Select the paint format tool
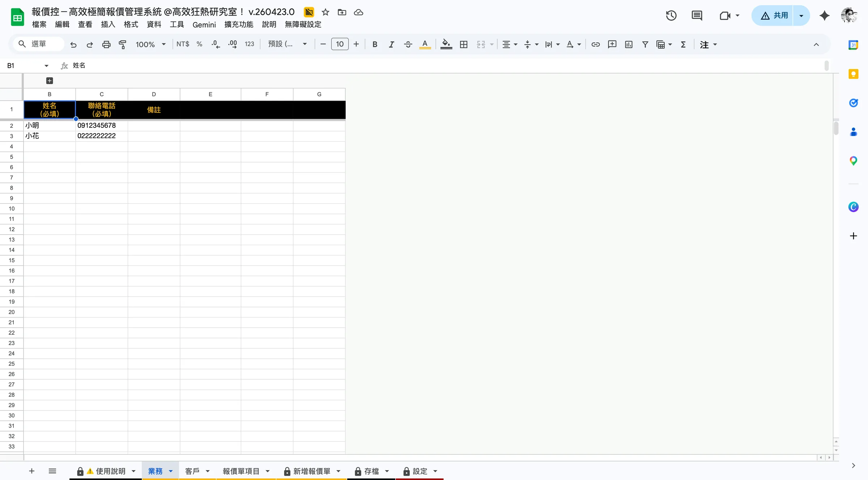 pyautogui.click(x=123, y=45)
